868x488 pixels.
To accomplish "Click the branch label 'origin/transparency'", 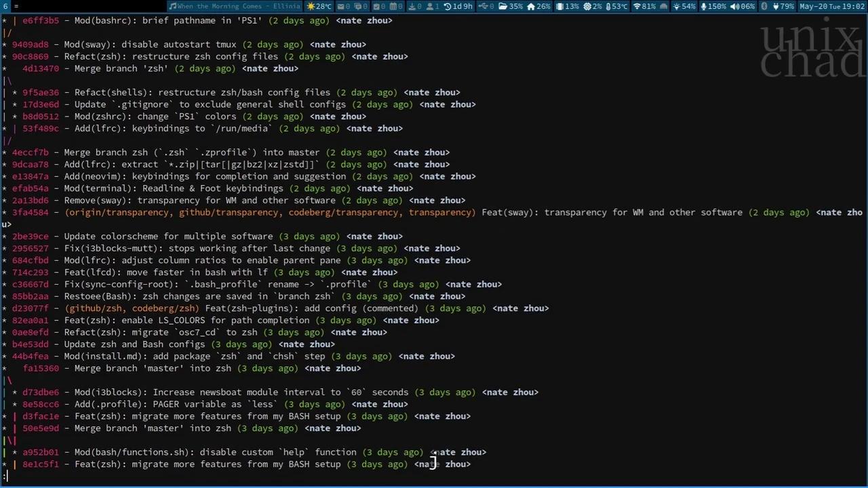I will point(118,212).
